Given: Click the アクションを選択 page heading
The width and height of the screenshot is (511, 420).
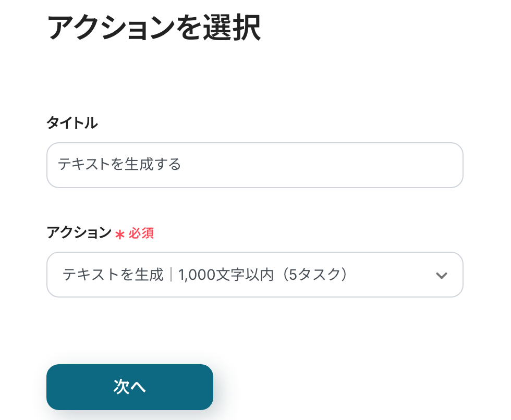Looking at the screenshot, I should pos(154,28).
